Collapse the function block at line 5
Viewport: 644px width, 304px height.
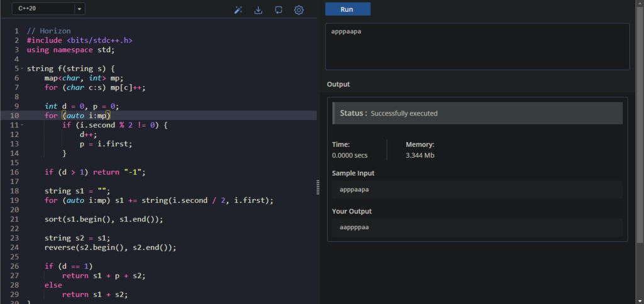(22, 68)
